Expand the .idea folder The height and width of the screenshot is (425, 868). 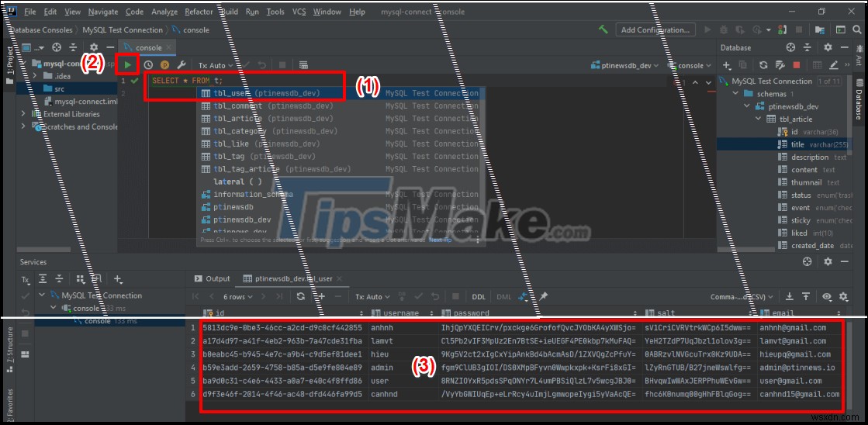tap(34, 76)
